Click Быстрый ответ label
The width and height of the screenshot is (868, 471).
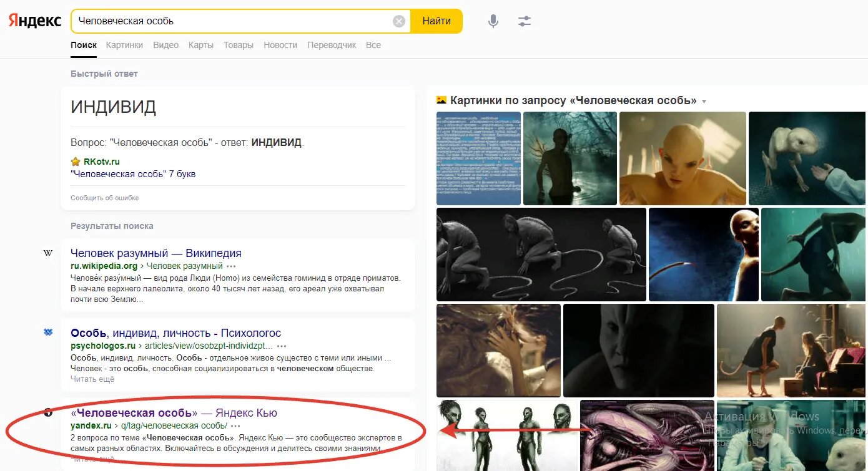(104, 74)
